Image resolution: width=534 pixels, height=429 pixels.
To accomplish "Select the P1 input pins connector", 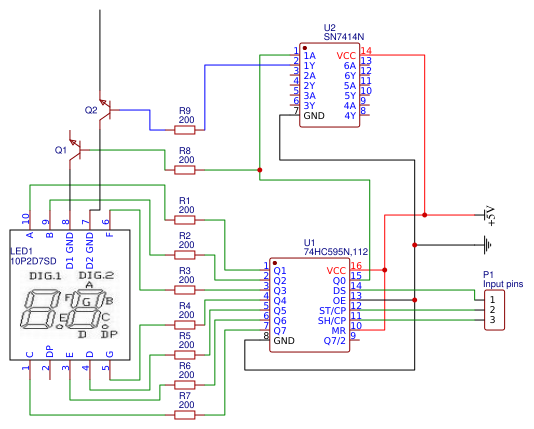I will (494, 310).
